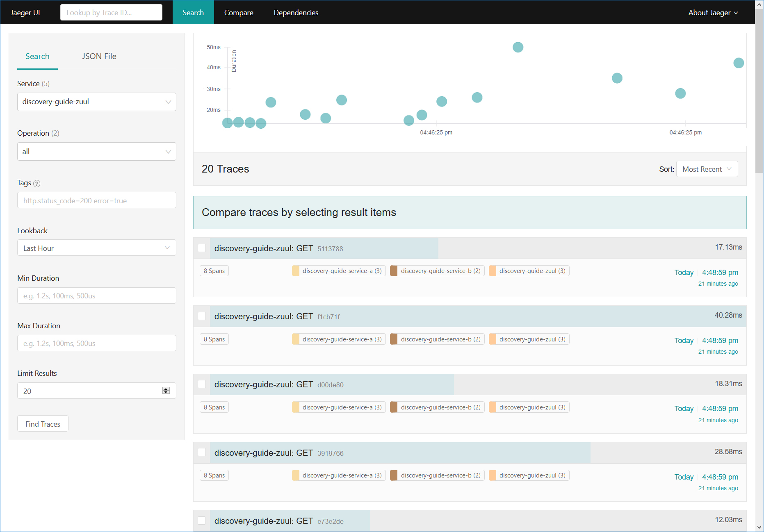Expand the Operation dropdown showing all
764x532 pixels.
97,152
